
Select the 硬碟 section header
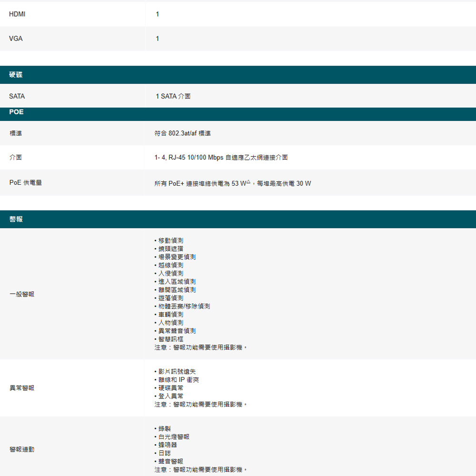click(x=16, y=75)
